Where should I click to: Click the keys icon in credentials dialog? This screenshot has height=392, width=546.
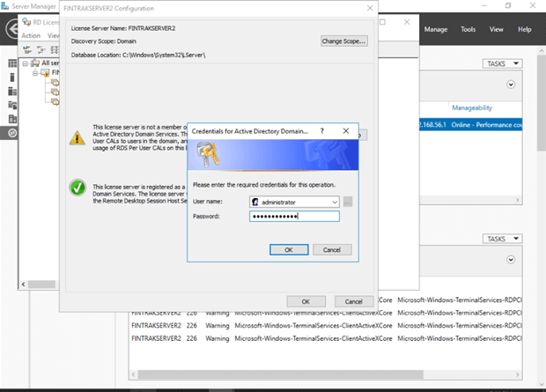207,158
